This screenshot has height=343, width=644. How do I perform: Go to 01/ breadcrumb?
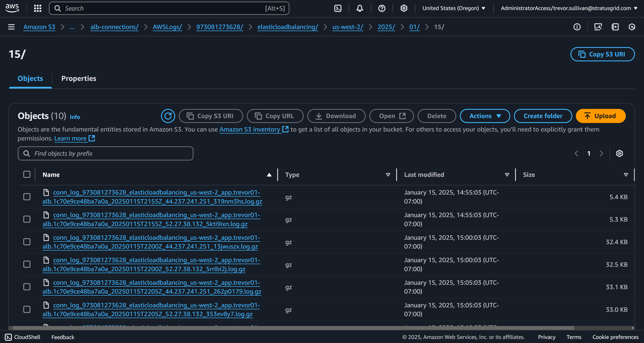tap(414, 27)
